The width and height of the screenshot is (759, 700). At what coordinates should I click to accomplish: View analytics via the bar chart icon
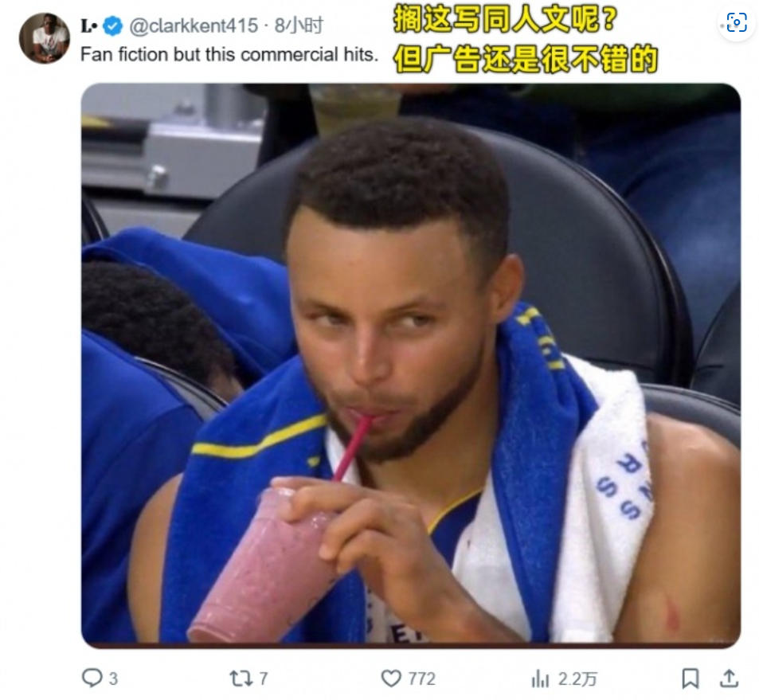point(540,678)
